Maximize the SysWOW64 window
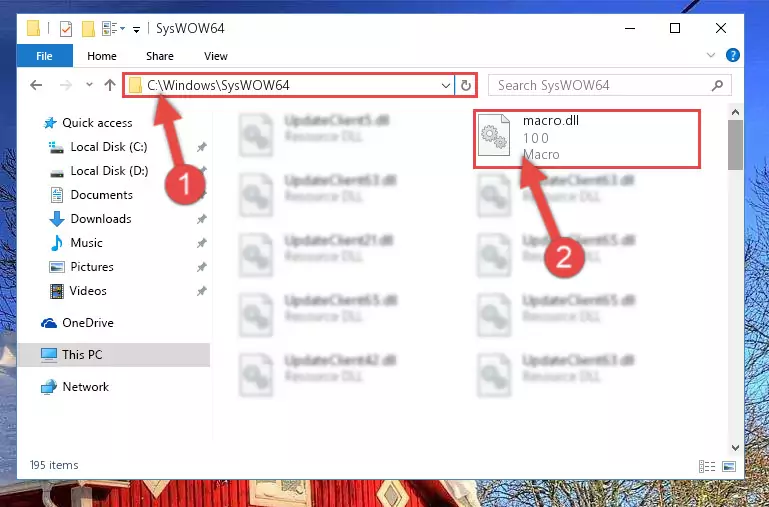The height and width of the screenshot is (507, 769). [675, 28]
